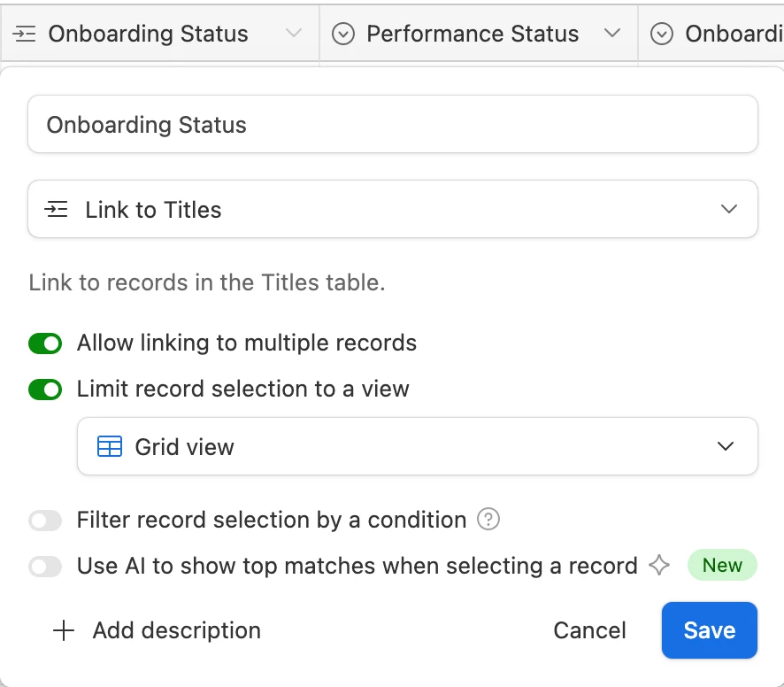This screenshot has width=784, height=687.
Task: Open the Onboarding Status column header menu arrow
Action: point(294,34)
